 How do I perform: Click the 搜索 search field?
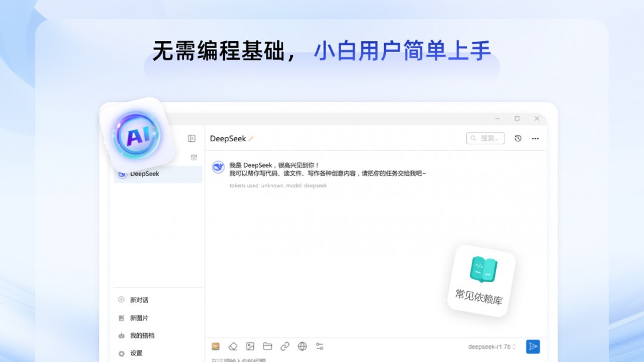485,138
